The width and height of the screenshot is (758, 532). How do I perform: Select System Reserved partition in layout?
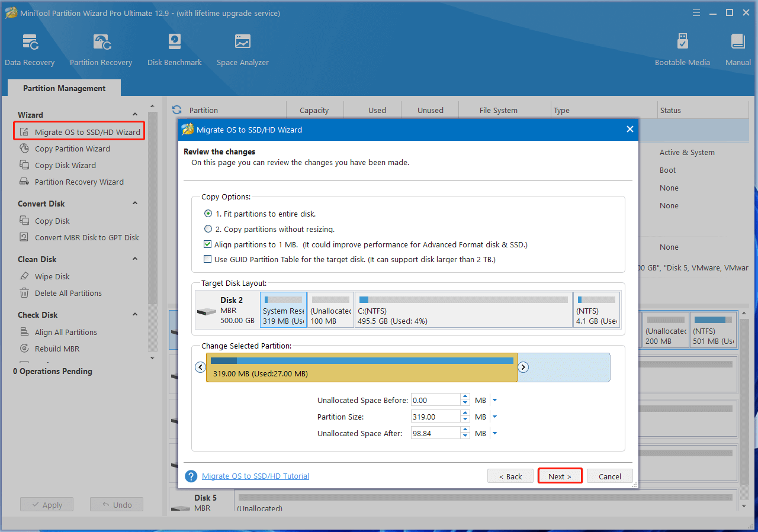[284, 310]
